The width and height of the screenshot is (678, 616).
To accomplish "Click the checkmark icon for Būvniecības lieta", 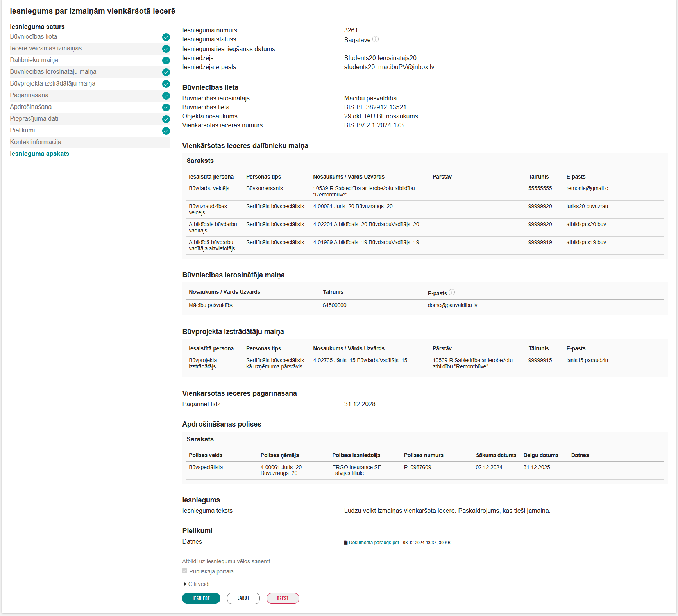I will click(166, 37).
